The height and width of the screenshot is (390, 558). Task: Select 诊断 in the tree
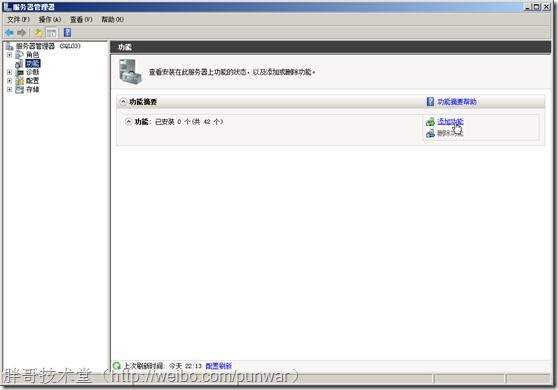(33, 72)
